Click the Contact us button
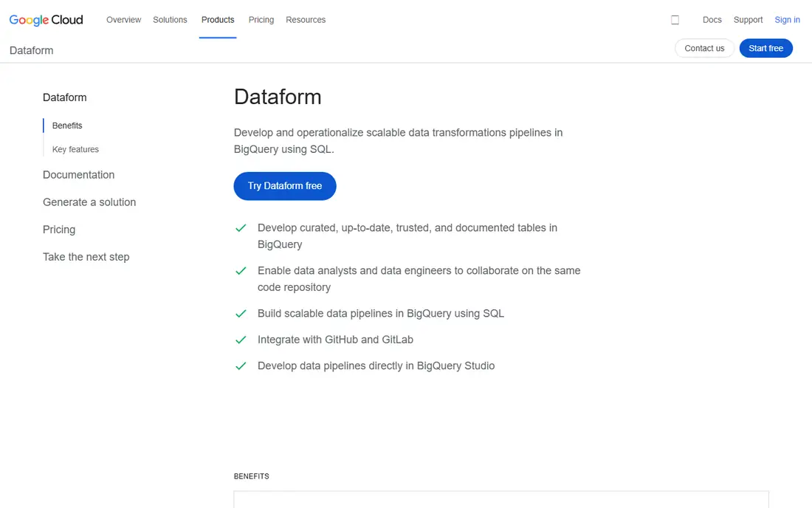 [704, 48]
